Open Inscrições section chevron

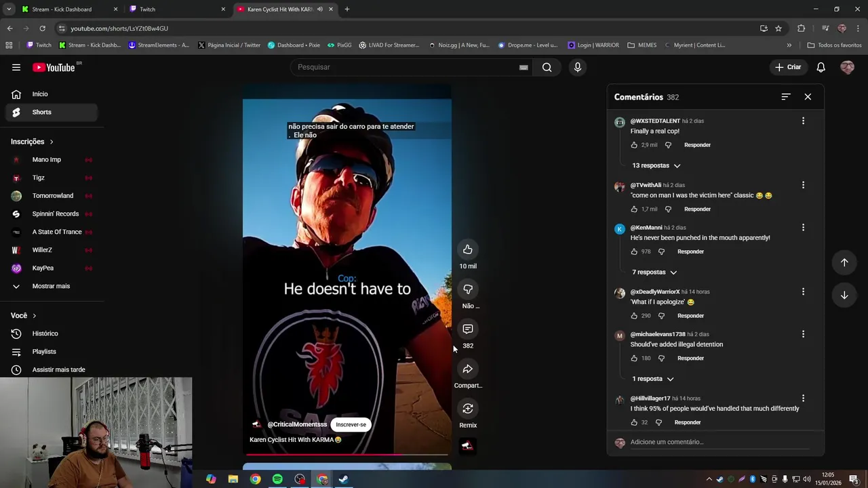tap(51, 142)
